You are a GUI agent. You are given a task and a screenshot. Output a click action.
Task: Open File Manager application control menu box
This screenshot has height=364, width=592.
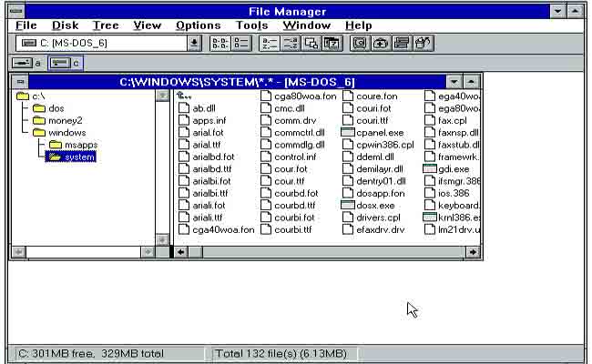pos(15,11)
